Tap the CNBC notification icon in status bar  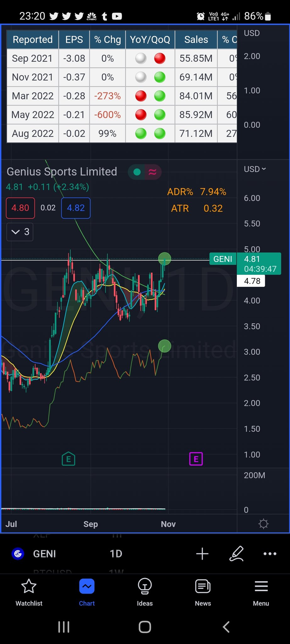pos(92,16)
